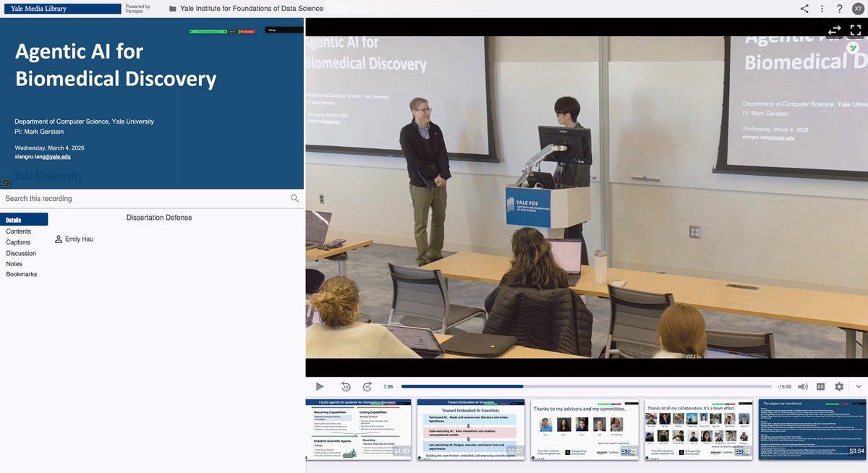Switch to the Contents tab

18,231
